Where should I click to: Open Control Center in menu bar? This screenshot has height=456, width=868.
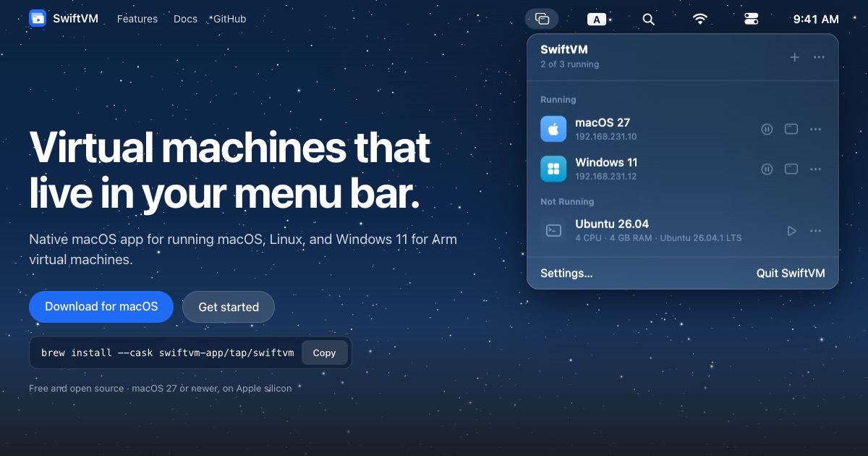click(752, 20)
